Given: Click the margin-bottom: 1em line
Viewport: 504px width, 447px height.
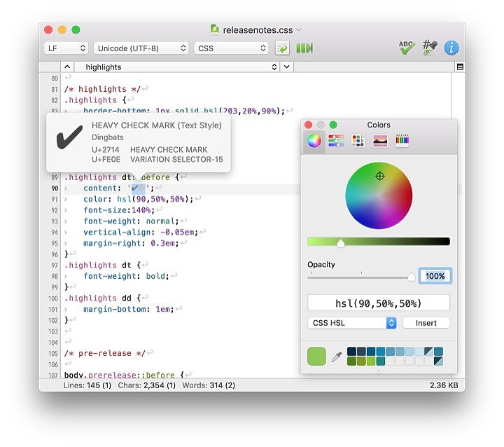Looking at the screenshot, I should point(129,309).
